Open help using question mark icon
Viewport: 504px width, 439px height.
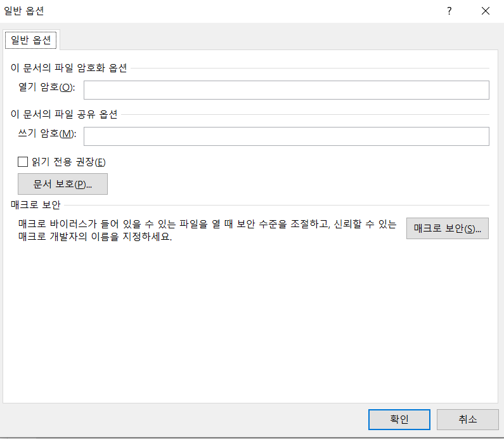click(449, 11)
